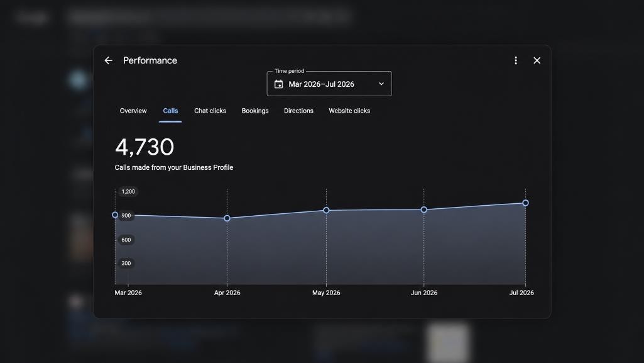Select the Calls tab

[170, 111]
